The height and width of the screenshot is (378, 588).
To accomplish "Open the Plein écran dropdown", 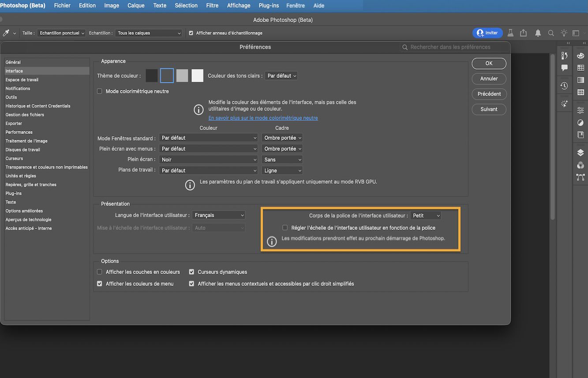I will [208, 159].
